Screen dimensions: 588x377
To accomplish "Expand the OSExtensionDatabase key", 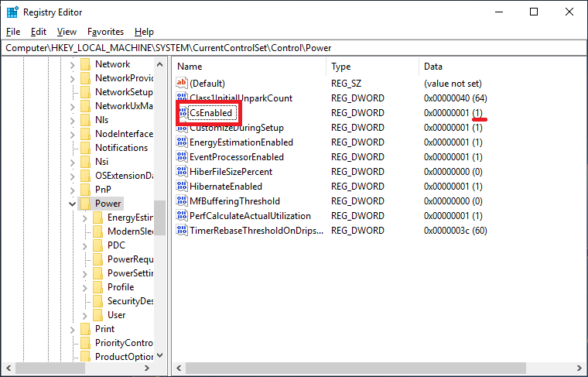I will (x=73, y=176).
